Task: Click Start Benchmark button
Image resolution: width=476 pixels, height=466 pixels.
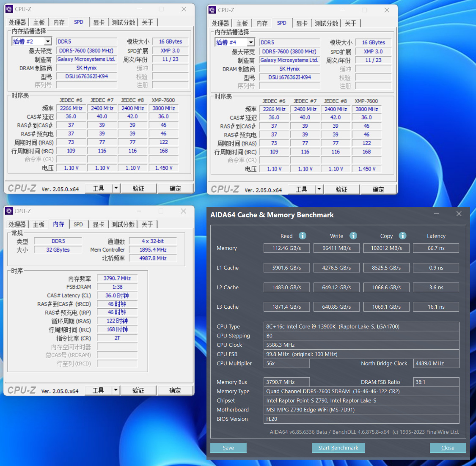Action: (338, 447)
